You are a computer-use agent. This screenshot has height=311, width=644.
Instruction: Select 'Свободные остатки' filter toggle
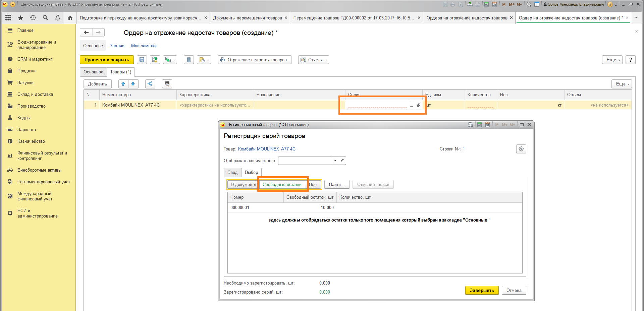pos(282,185)
